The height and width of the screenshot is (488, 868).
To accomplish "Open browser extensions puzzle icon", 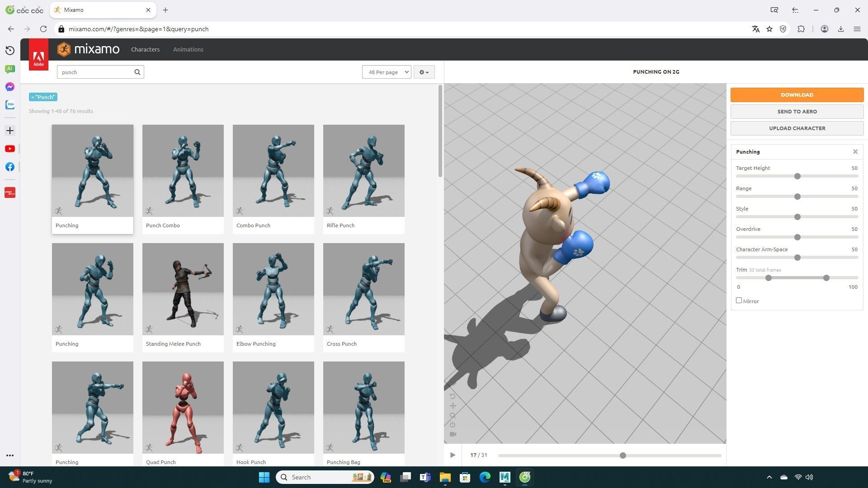I will [x=801, y=29].
